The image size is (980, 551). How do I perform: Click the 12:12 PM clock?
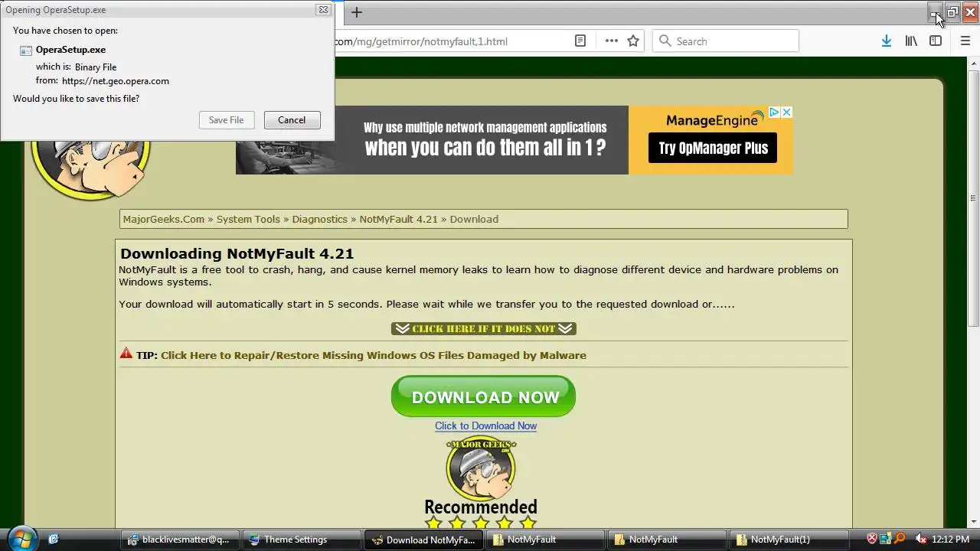tap(950, 540)
